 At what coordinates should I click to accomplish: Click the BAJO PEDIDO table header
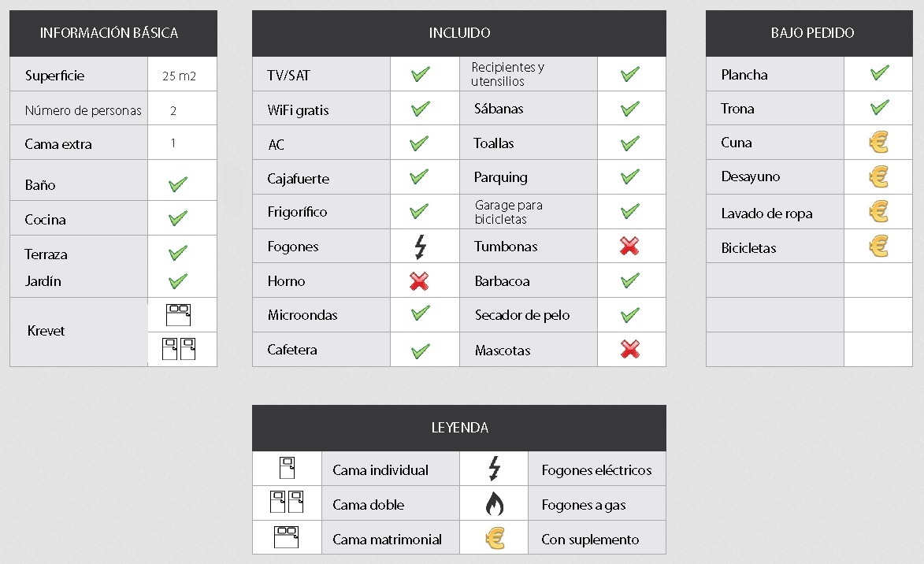pos(809,33)
